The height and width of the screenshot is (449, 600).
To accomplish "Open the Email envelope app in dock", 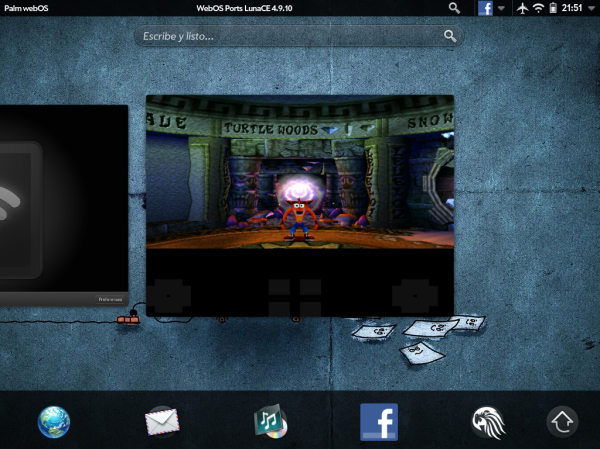I will pyautogui.click(x=162, y=422).
